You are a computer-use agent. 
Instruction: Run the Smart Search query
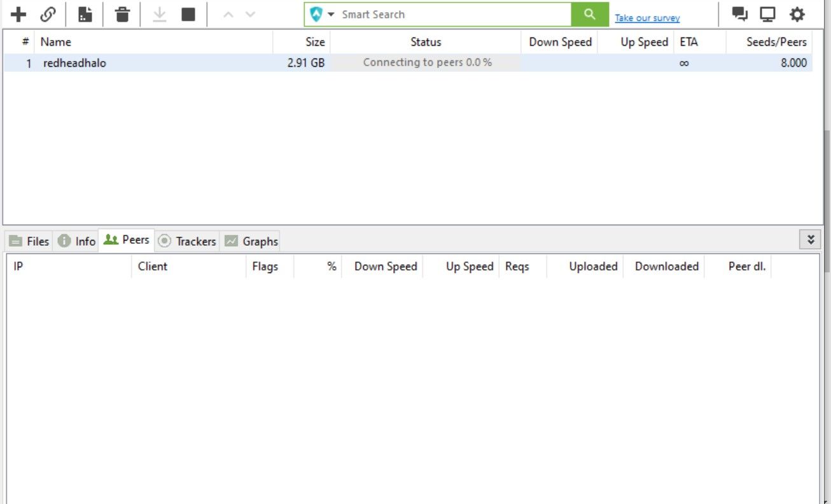click(589, 13)
